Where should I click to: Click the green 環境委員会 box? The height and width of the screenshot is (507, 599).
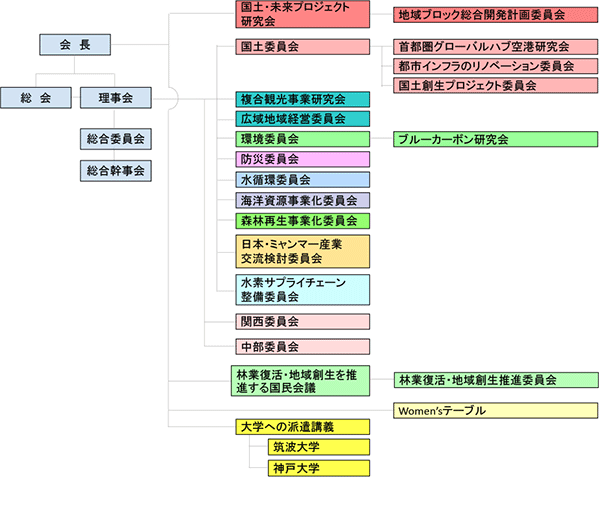[x=303, y=139]
